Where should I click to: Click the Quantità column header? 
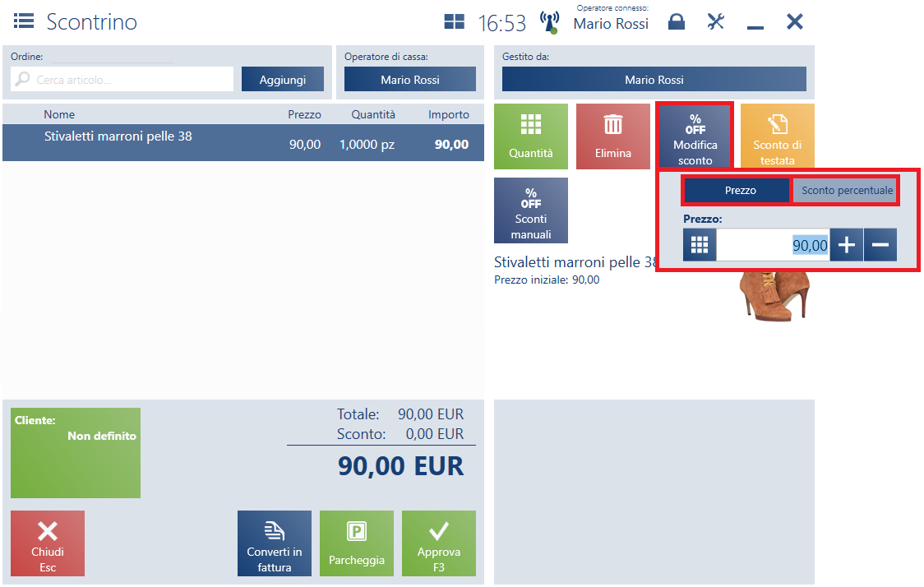373,114
